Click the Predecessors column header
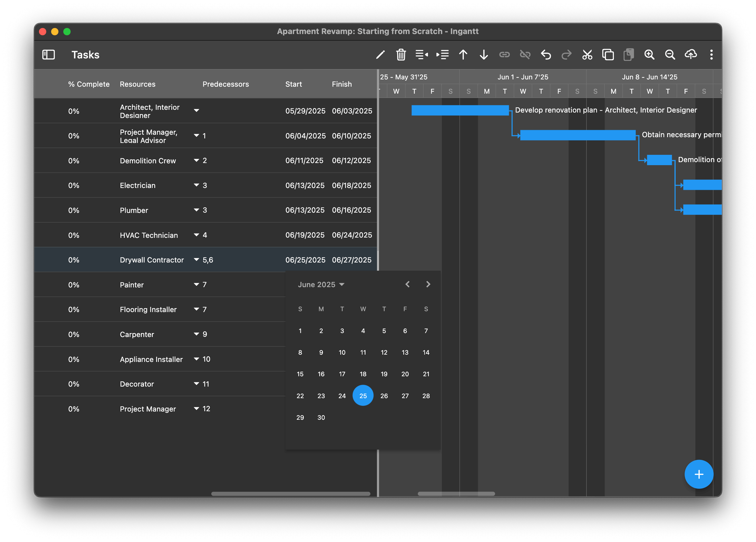Screen dimensions: 756x542 pyautogui.click(x=226, y=84)
